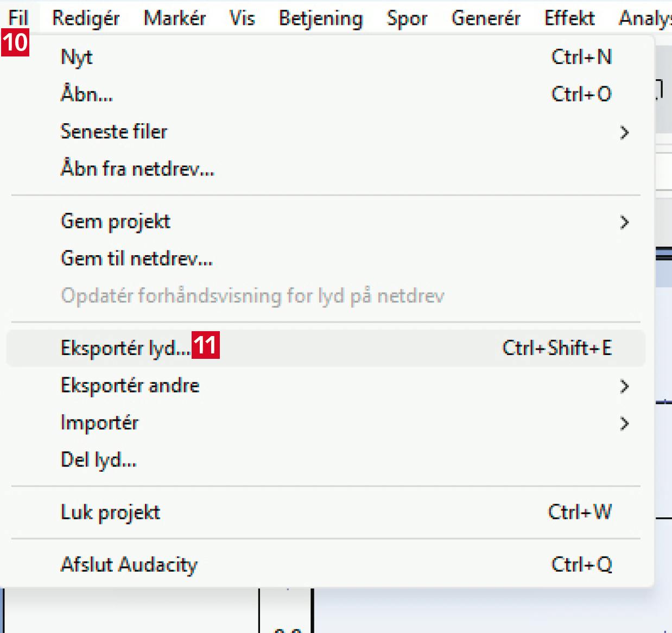The width and height of the screenshot is (672, 633).
Task: Open the Redigér menu
Action: (x=86, y=18)
